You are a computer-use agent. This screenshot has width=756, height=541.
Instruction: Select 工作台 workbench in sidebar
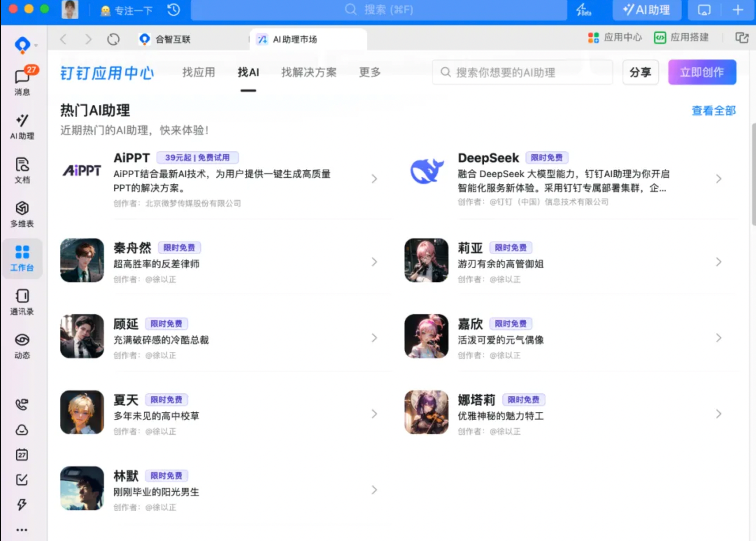coord(22,258)
